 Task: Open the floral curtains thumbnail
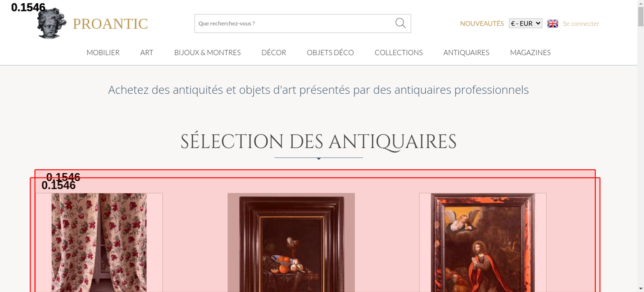pos(99,242)
